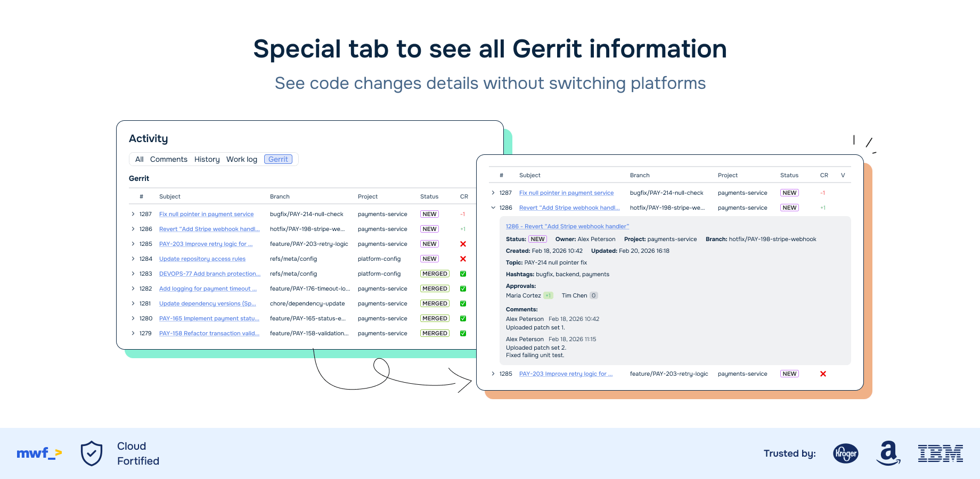Image resolution: width=980 pixels, height=479 pixels.
Task: Click 'Fixed failing unit test.' comment text
Action: point(535,355)
